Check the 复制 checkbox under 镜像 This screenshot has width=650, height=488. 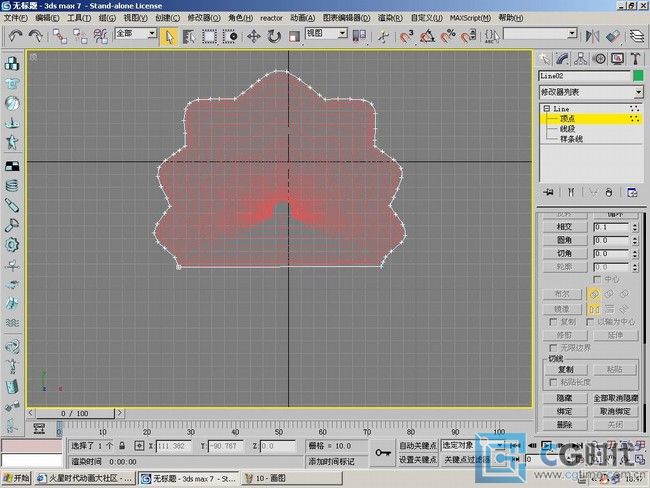tap(553, 322)
